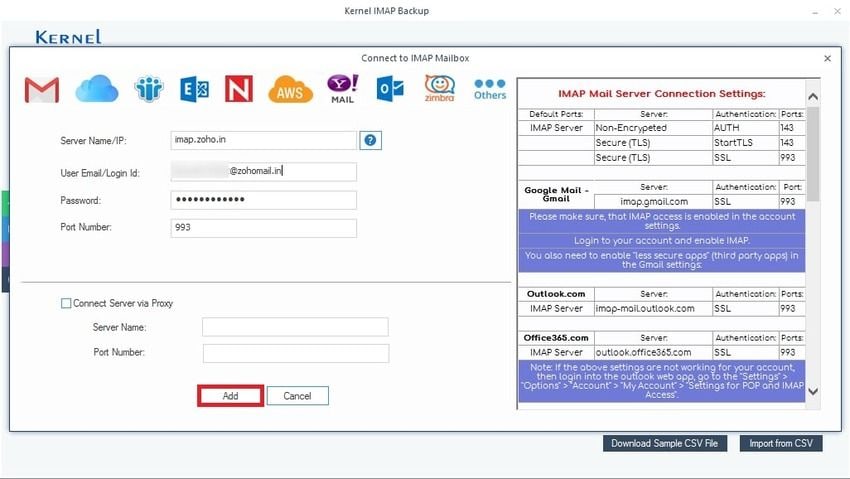
Task: Click the Outlook.com heading cell
Action: click(556, 294)
